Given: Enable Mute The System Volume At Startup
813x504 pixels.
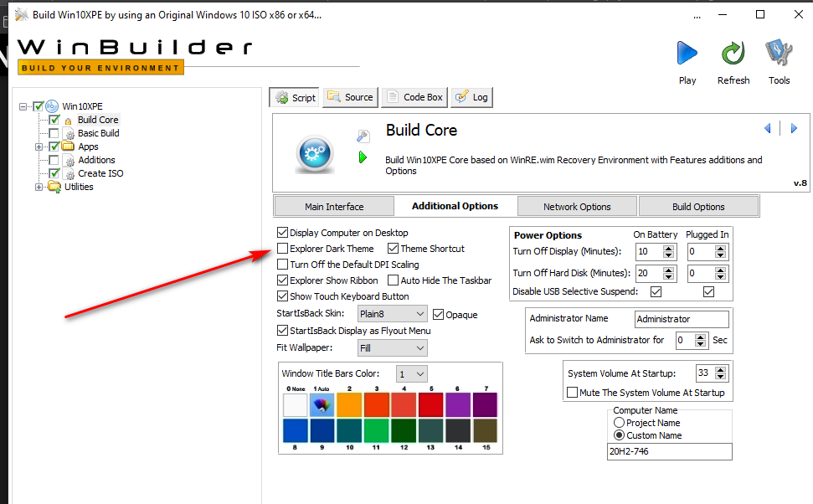Looking at the screenshot, I should (x=573, y=393).
